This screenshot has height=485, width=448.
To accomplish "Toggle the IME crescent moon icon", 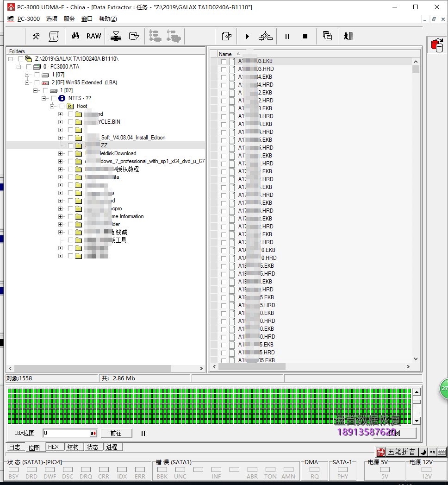I will tap(423, 452).
